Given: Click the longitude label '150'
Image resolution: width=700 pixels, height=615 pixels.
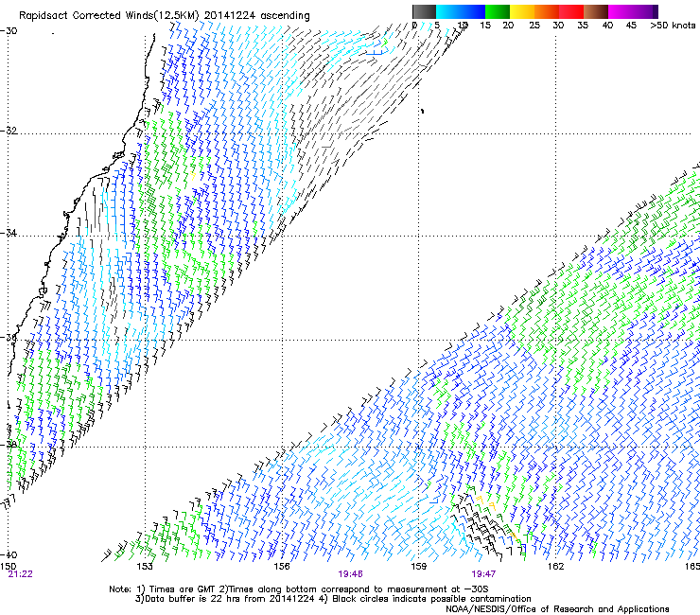Looking at the screenshot, I should pos(8,567).
